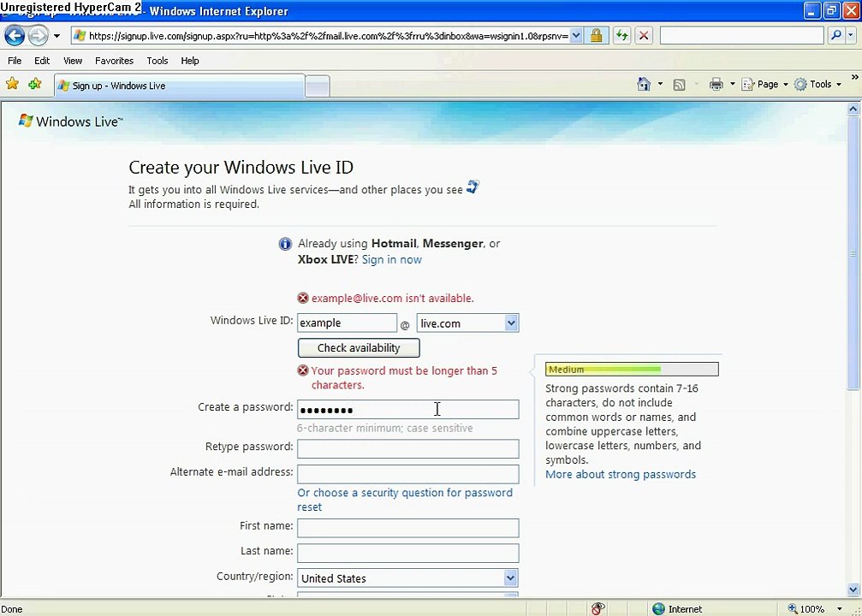Open the View menu
The height and width of the screenshot is (616, 862).
click(73, 61)
